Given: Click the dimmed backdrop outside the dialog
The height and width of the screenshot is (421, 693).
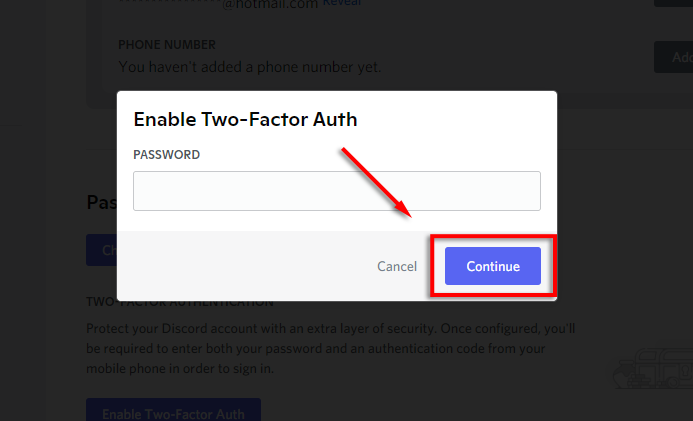Looking at the screenshot, I should [620, 200].
